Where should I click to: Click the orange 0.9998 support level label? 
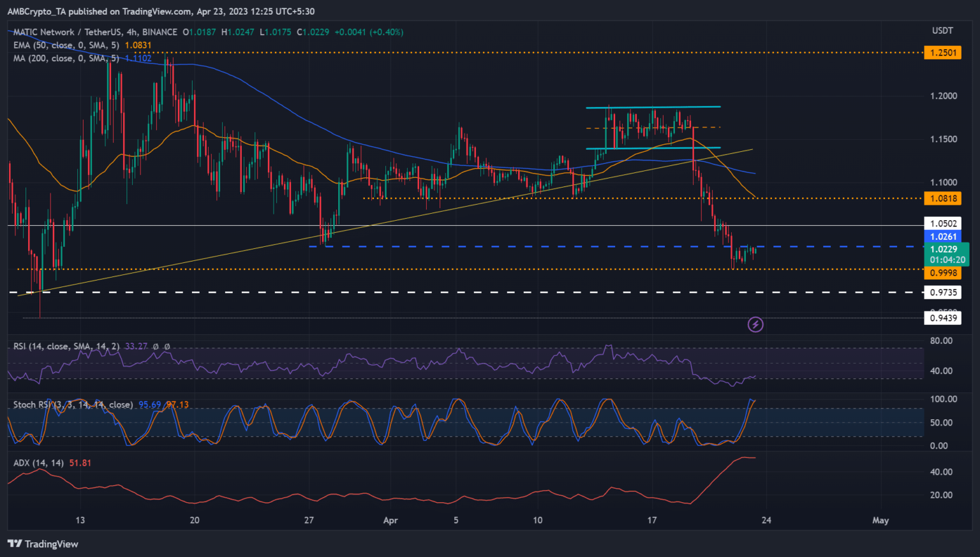click(943, 273)
